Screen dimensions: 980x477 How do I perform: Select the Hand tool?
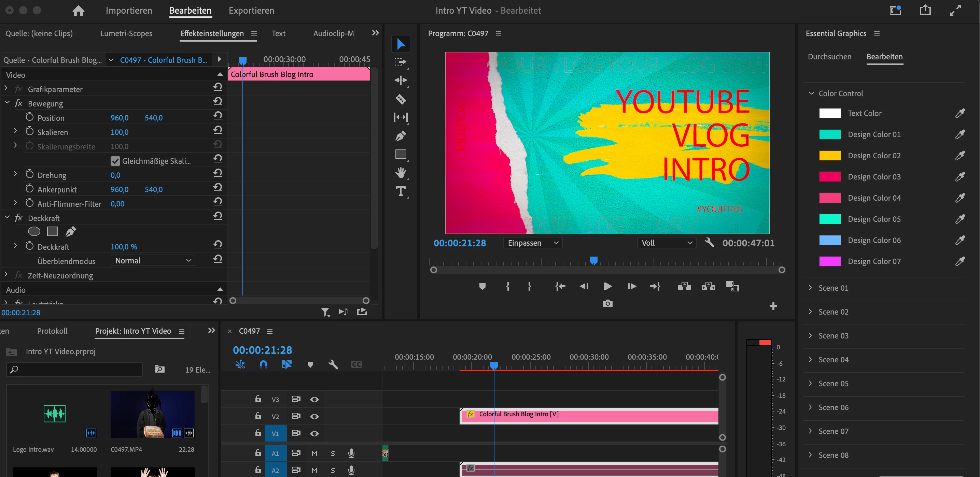(401, 173)
